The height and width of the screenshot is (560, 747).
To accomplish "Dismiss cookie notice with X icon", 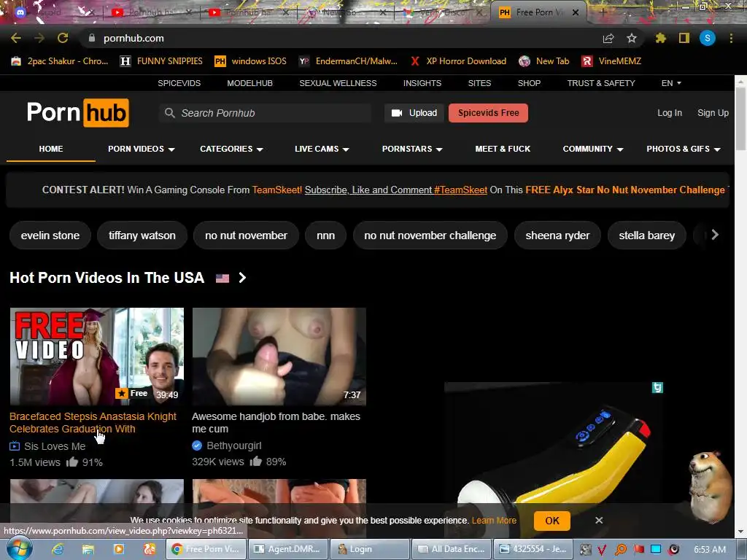I will pyautogui.click(x=599, y=521).
